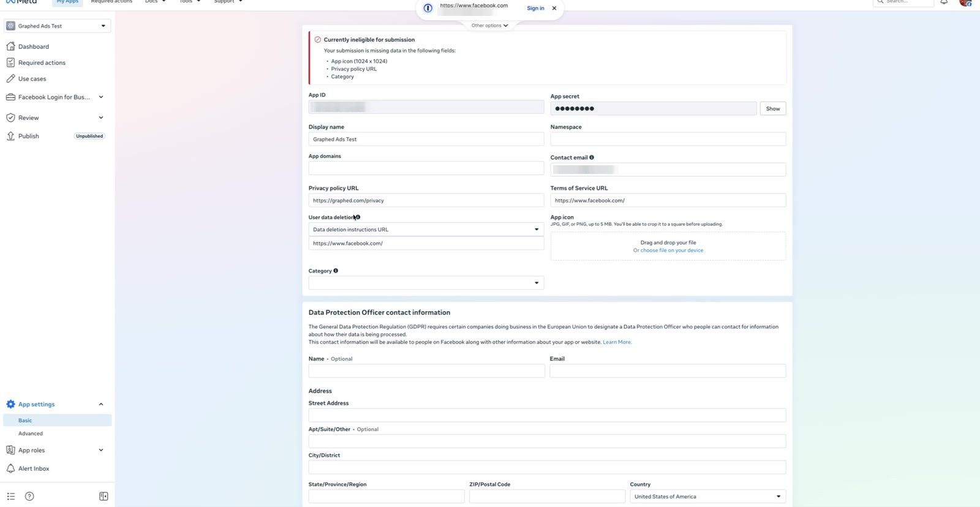Screen dimensions: 980x507
Task: Expand the App roles section chevron
Action: coord(101,450)
